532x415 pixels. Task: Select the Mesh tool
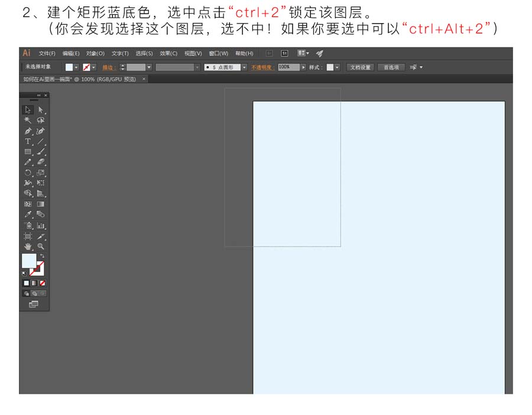[x=28, y=204]
